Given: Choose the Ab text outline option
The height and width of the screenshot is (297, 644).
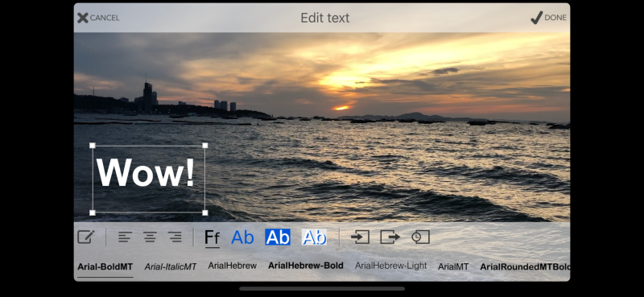Looking at the screenshot, I should pos(314,237).
